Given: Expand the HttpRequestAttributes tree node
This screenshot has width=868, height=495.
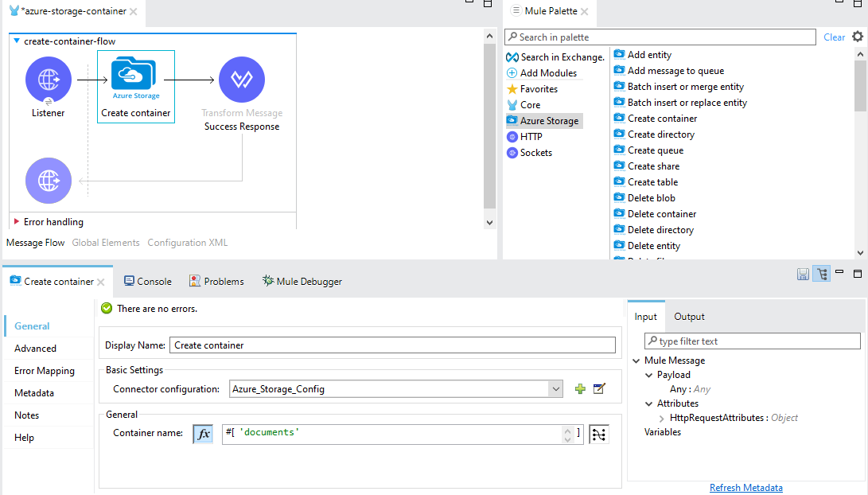Looking at the screenshot, I should click(x=662, y=418).
